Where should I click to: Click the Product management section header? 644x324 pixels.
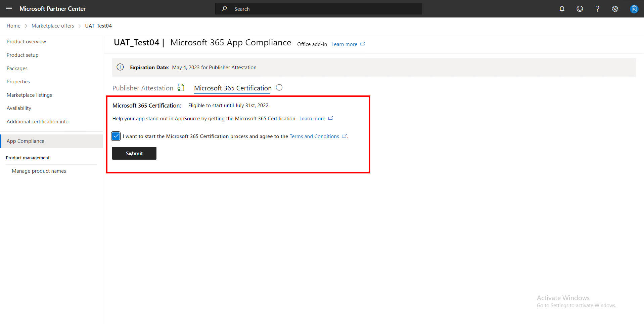tap(28, 158)
